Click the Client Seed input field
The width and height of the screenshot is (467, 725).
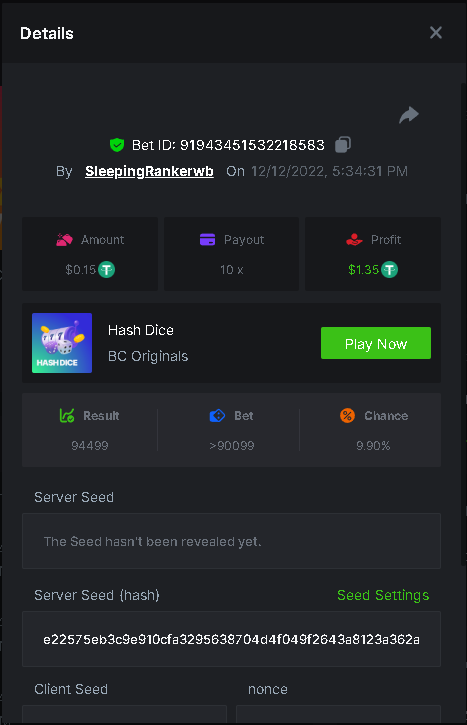click(x=124, y=714)
